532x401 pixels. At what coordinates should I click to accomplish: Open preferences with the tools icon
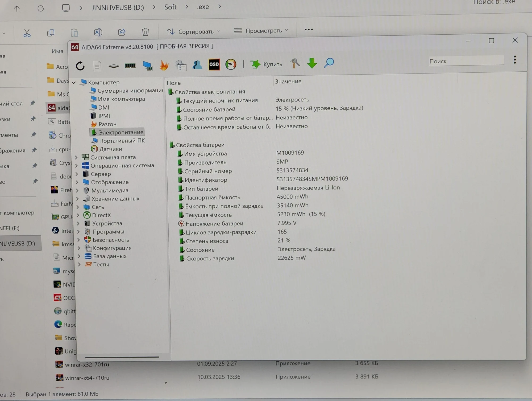point(295,64)
